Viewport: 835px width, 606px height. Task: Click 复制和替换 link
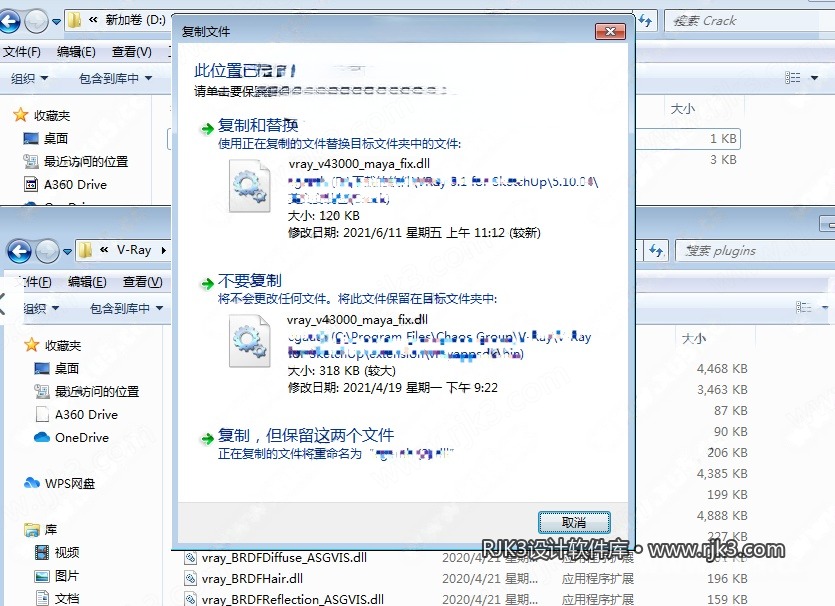pos(258,126)
